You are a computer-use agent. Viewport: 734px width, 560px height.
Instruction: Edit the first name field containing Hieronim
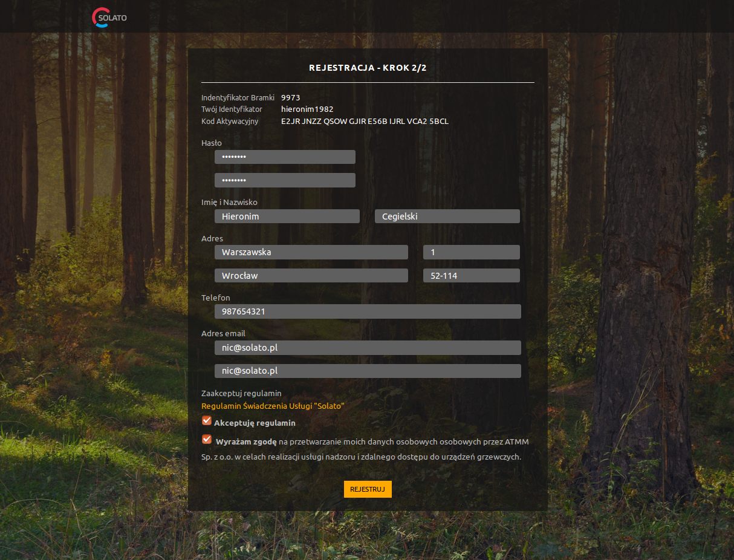(287, 216)
